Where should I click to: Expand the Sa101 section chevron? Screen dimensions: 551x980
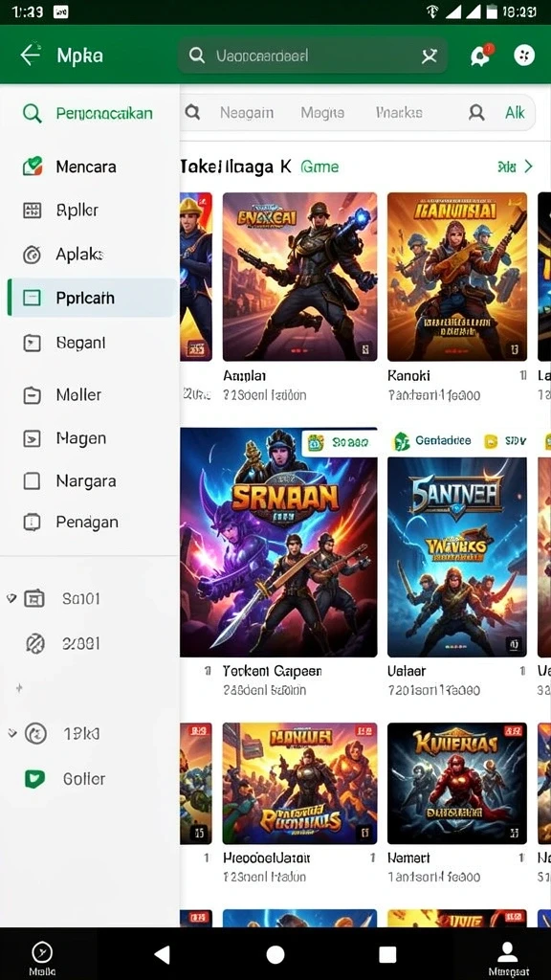[11, 599]
